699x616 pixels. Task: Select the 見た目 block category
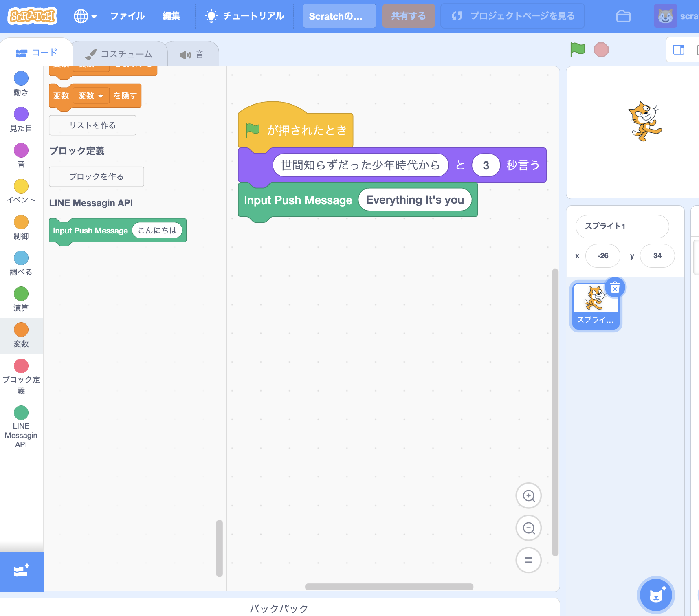pyautogui.click(x=21, y=120)
